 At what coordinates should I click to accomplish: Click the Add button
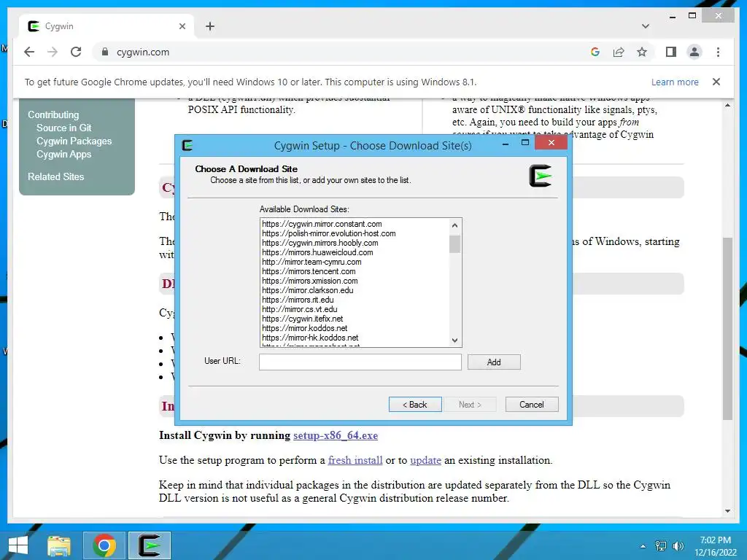coord(494,362)
